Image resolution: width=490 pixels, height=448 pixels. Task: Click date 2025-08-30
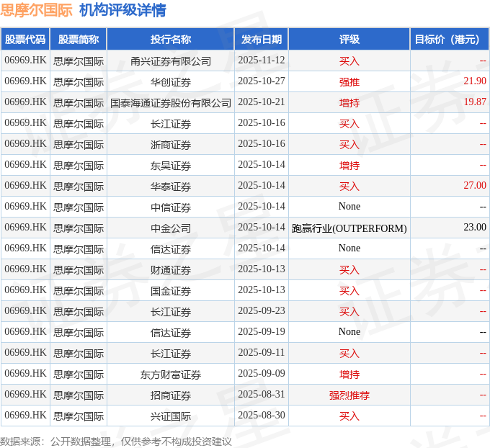(x=262, y=415)
